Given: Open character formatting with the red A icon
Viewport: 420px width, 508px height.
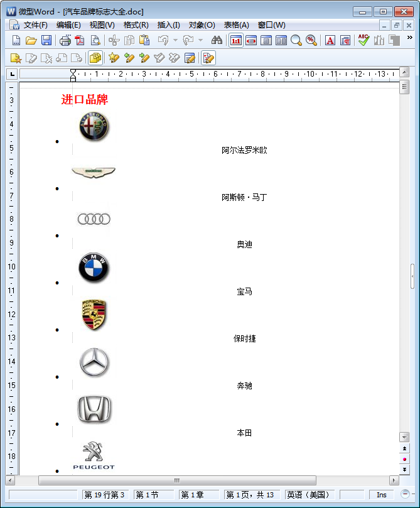Looking at the screenshot, I should (330, 40).
